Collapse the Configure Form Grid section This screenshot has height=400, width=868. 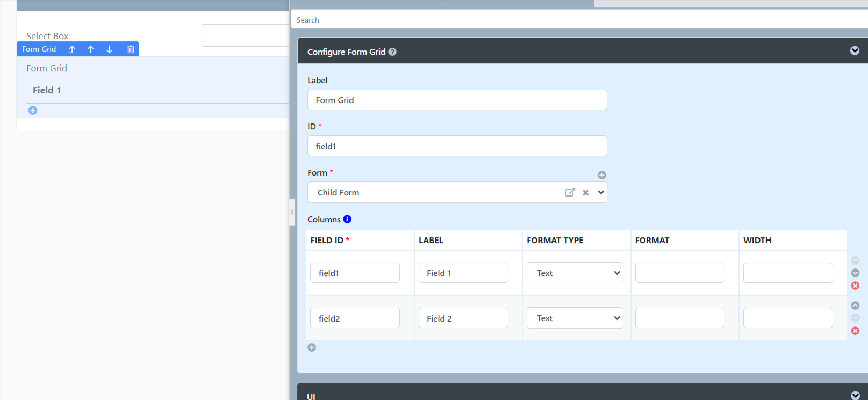[855, 51]
